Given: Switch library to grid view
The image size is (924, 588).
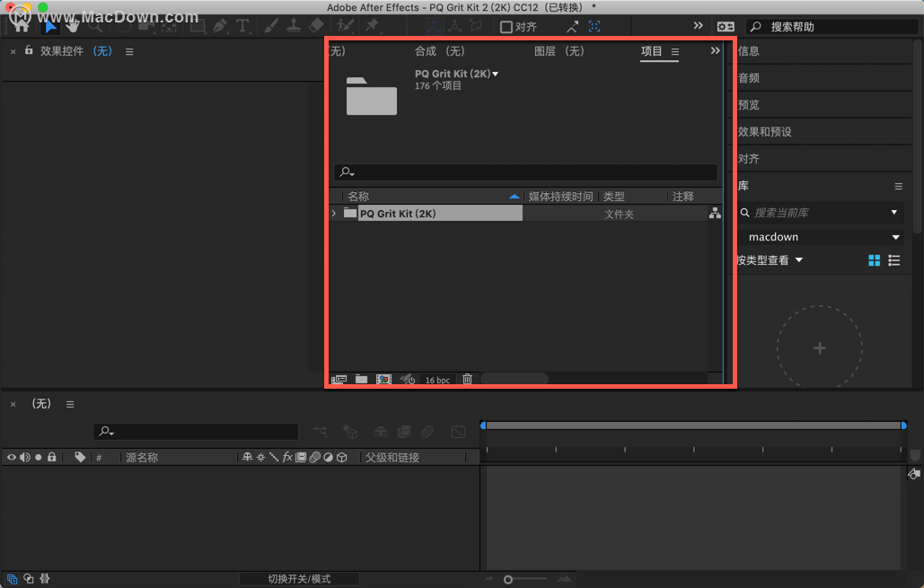Looking at the screenshot, I should pyautogui.click(x=874, y=259).
